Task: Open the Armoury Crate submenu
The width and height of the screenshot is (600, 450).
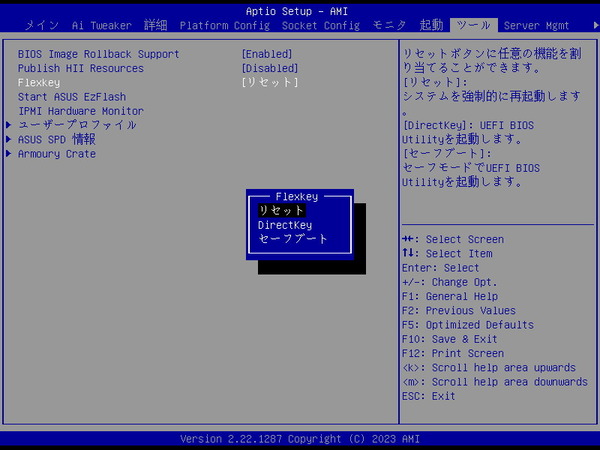Action: coord(57,154)
